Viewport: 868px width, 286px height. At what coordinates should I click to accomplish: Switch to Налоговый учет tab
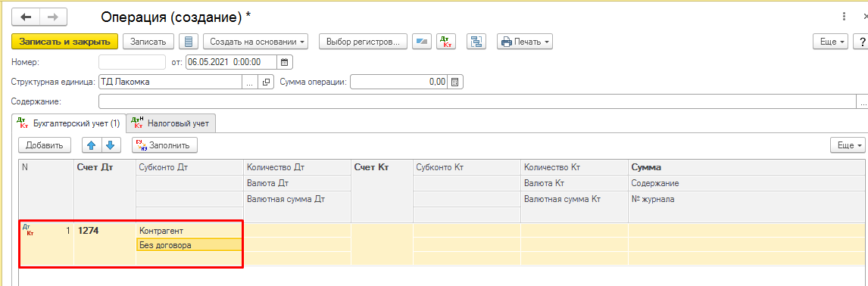pyautogui.click(x=171, y=123)
